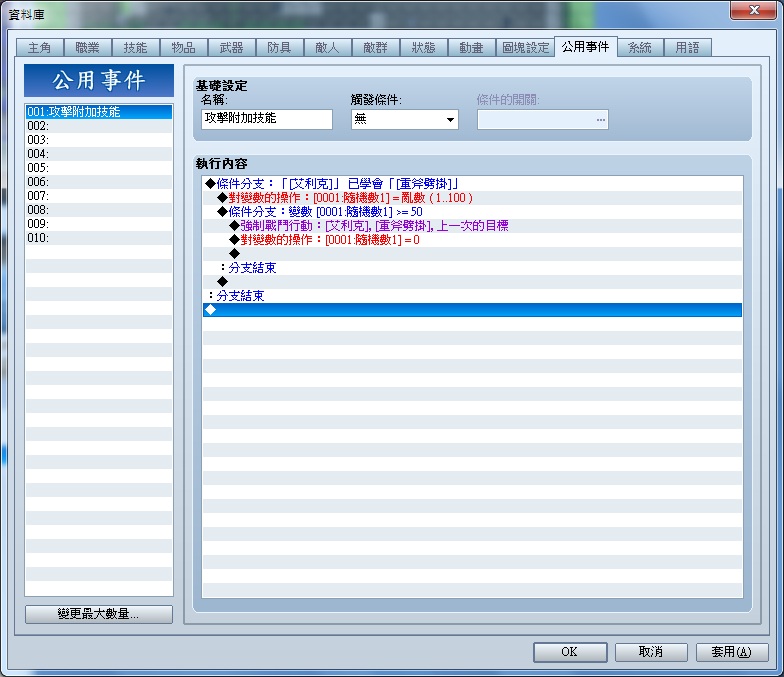Switch to the 技能 tab
784x677 pixels.
[136, 48]
